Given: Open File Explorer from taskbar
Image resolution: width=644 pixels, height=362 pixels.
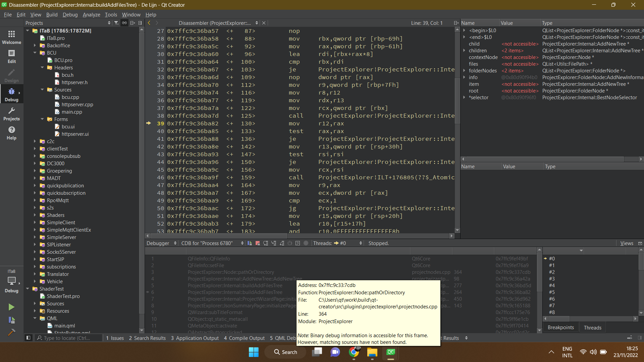Looking at the screenshot, I should click(372, 352).
